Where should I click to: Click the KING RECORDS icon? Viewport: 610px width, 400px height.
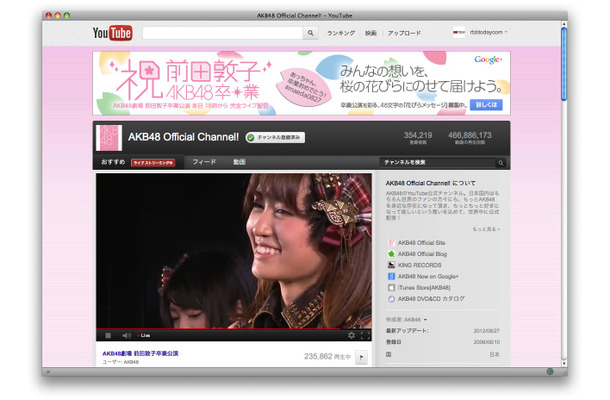coord(391,265)
